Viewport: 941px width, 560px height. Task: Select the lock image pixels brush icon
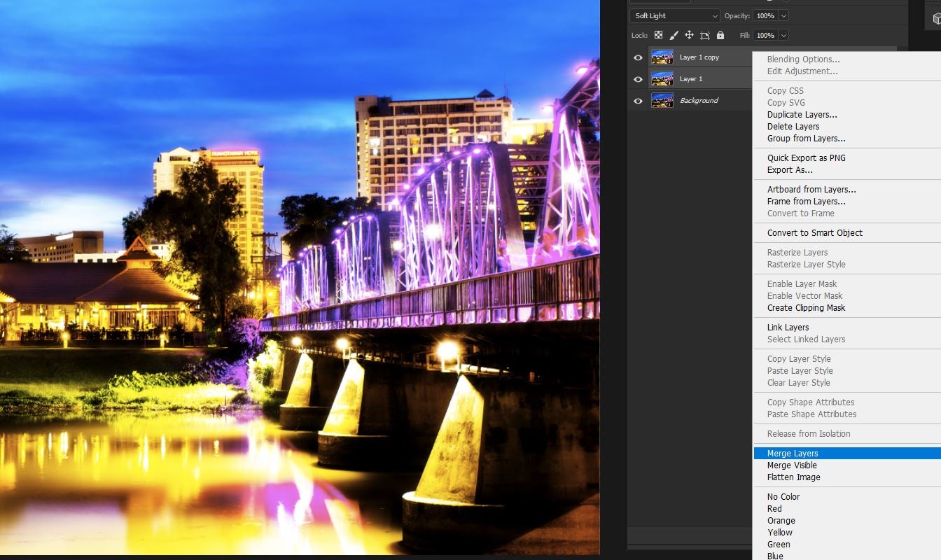click(x=674, y=35)
